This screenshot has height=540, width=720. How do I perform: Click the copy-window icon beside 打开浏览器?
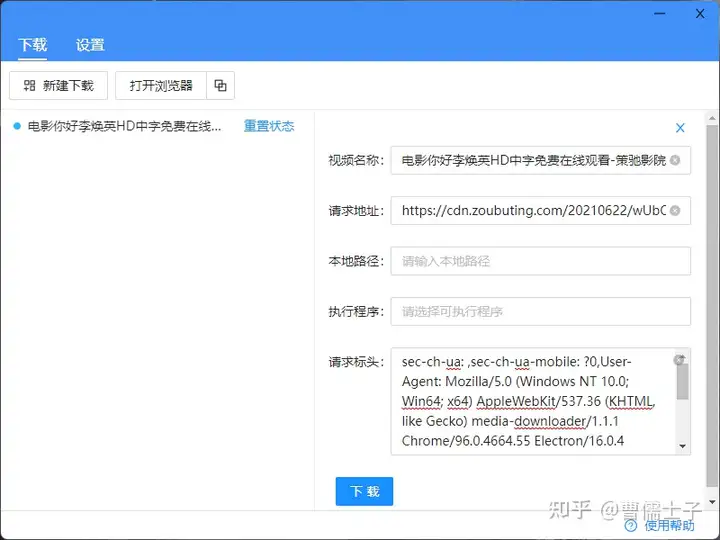(x=221, y=85)
